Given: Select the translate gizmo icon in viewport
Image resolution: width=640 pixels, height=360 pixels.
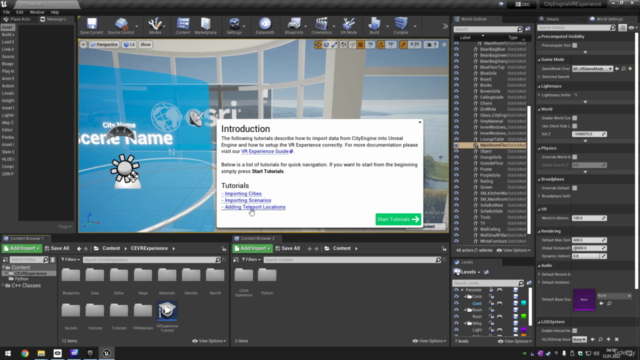Looking at the screenshot, I should (x=318, y=44).
